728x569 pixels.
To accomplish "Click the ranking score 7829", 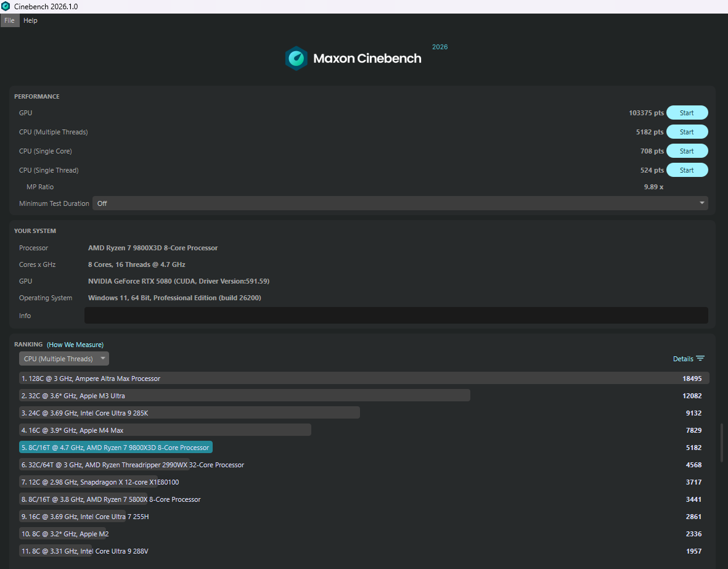I will (x=693, y=430).
